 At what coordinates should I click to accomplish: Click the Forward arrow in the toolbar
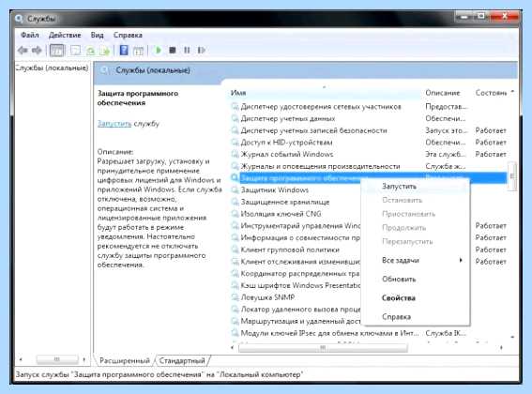coord(37,51)
